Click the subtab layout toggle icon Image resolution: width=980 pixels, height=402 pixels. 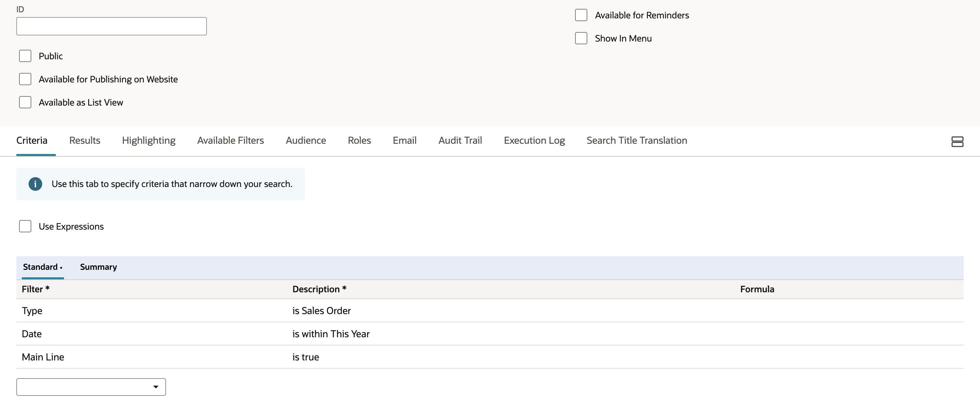(x=957, y=142)
